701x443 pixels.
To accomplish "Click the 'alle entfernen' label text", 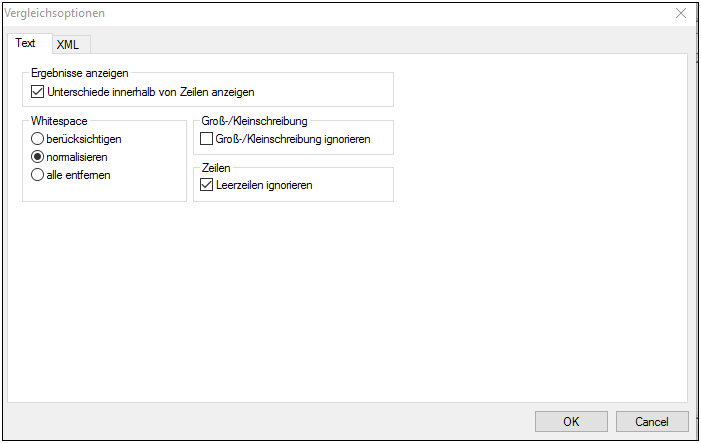I will pos(78,175).
